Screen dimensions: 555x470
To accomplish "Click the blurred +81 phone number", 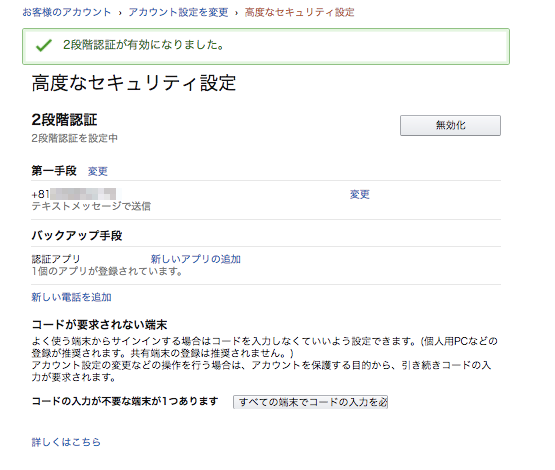I will pyautogui.click(x=74, y=194).
